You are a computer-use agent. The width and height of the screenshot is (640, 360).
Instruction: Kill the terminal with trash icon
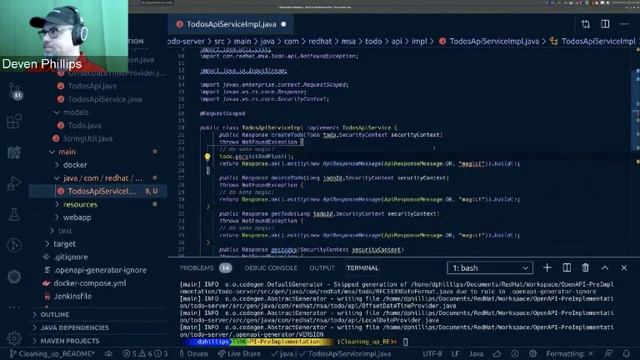585,268
